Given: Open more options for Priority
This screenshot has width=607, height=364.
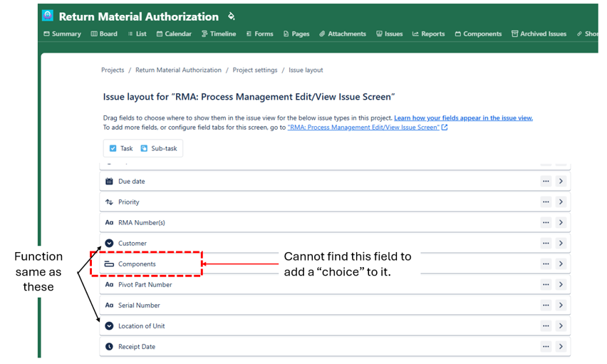Looking at the screenshot, I should point(546,202).
